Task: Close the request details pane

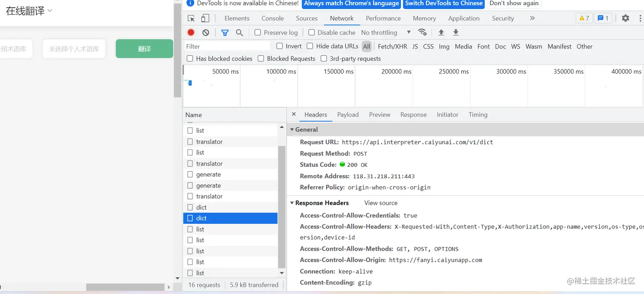Action: [294, 114]
